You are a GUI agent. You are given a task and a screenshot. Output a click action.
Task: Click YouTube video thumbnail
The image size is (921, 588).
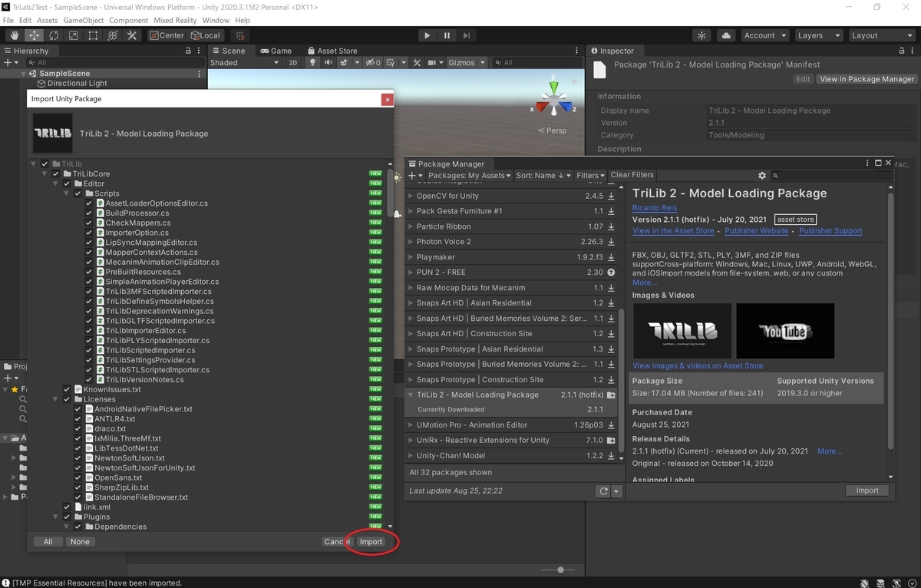coord(785,331)
